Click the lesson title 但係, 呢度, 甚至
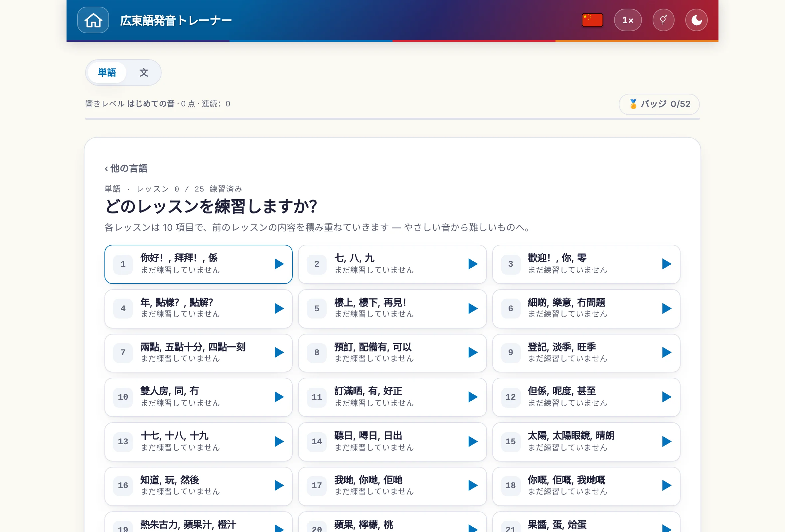785x532 pixels. point(562,391)
